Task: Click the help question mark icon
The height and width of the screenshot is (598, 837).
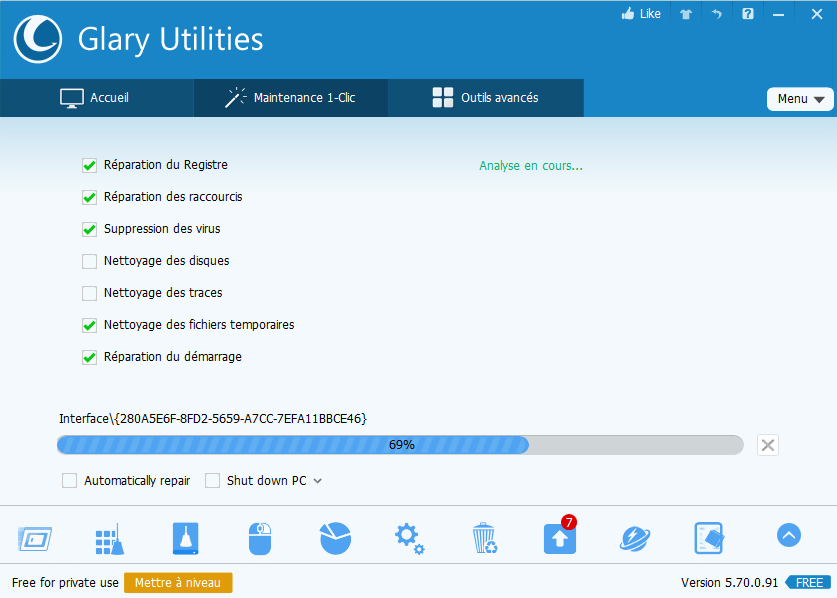Action: coord(747,14)
